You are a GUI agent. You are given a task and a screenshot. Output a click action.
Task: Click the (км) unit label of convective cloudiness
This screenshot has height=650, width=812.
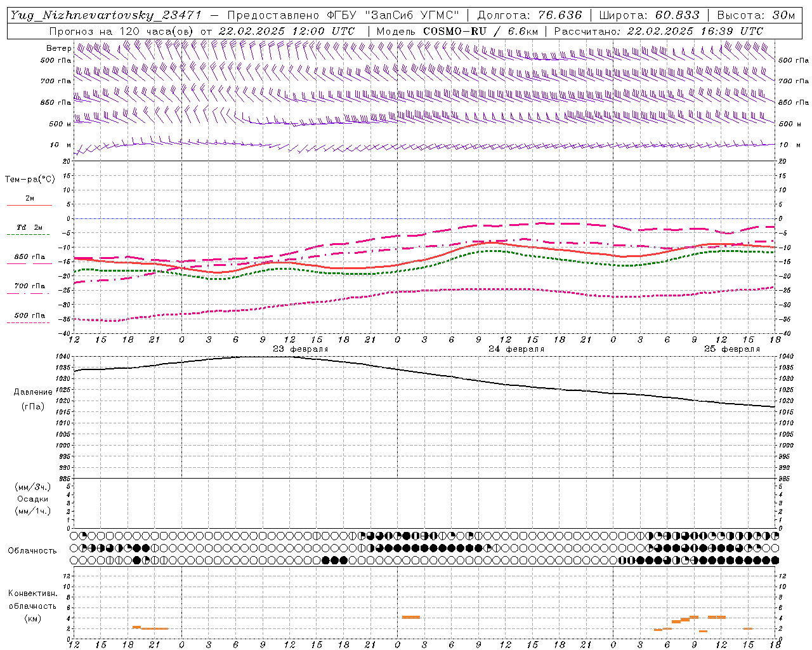click(33, 618)
